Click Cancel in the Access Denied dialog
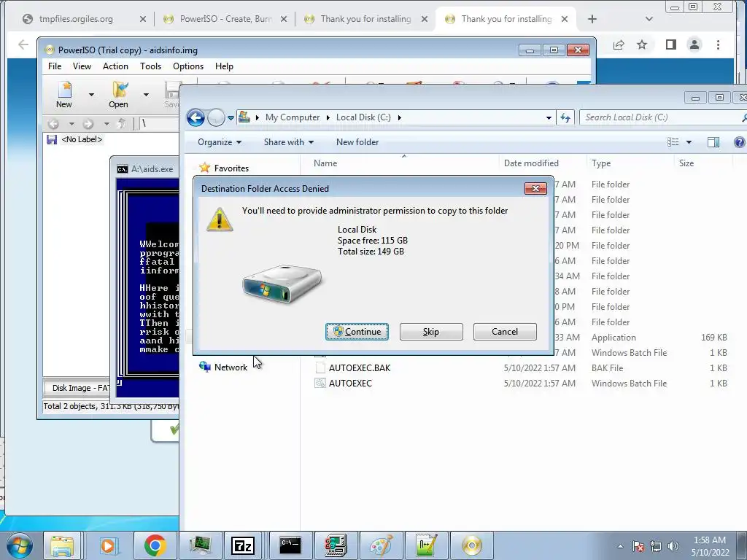Image resolution: width=747 pixels, height=560 pixels. coord(505,332)
